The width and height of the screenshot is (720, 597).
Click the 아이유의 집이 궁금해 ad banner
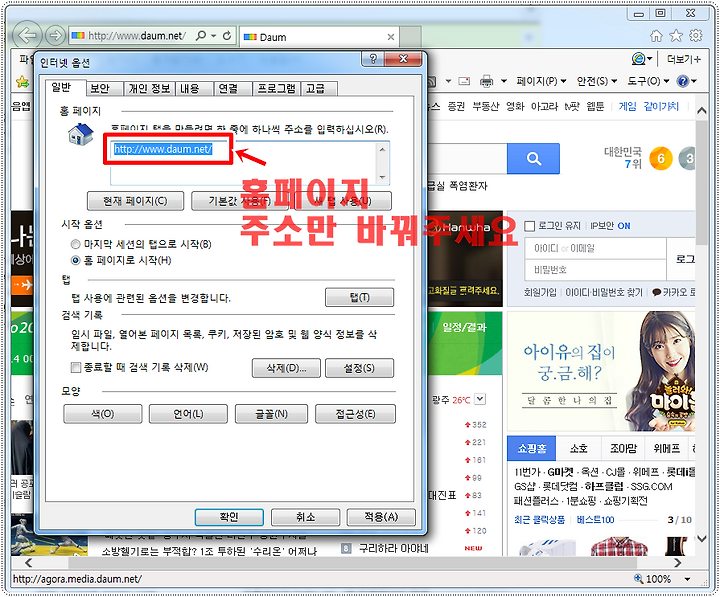point(602,372)
